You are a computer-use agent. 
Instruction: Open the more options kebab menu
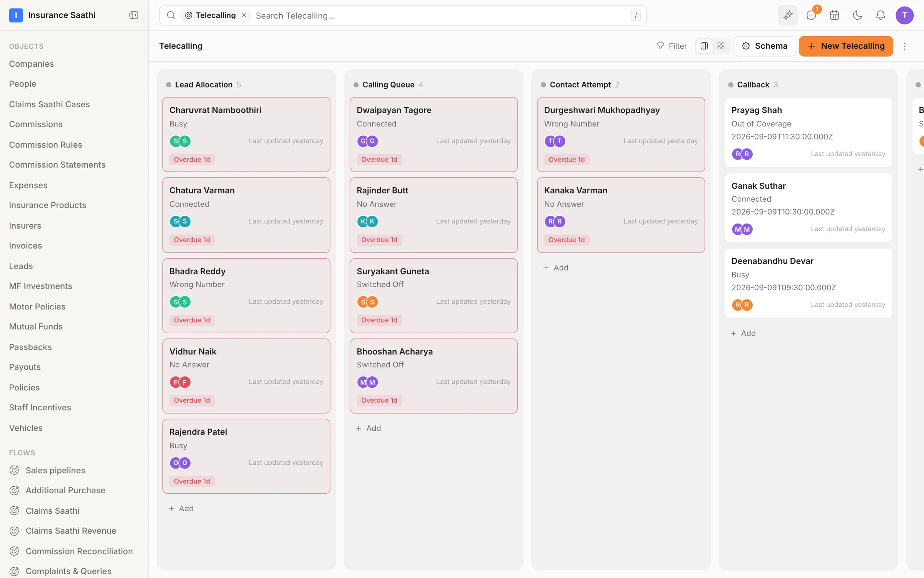[905, 46]
